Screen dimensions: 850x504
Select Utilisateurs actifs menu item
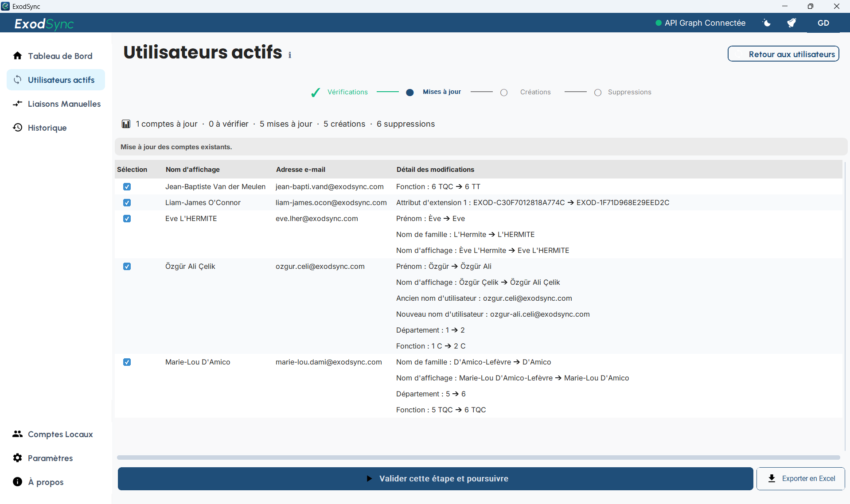coord(55,80)
